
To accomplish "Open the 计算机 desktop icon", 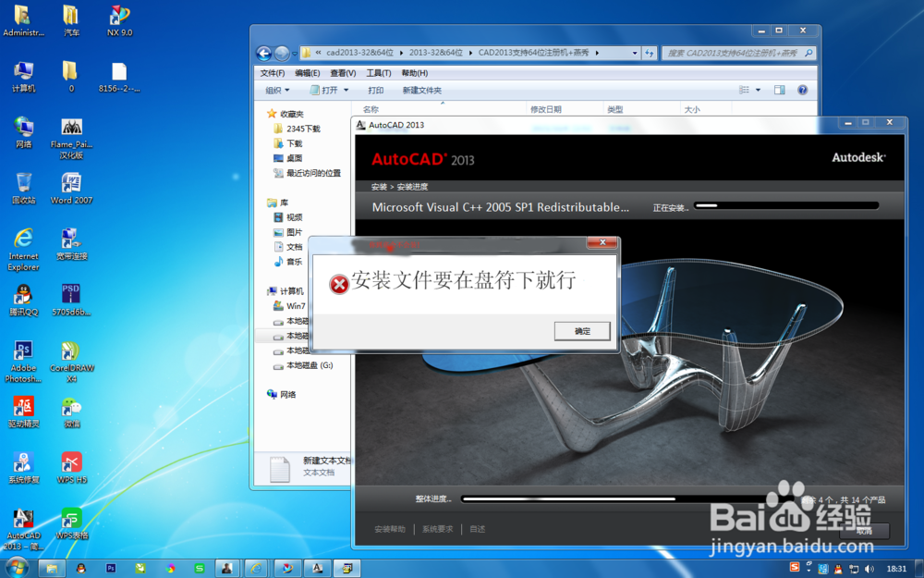I will pos(23,78).
